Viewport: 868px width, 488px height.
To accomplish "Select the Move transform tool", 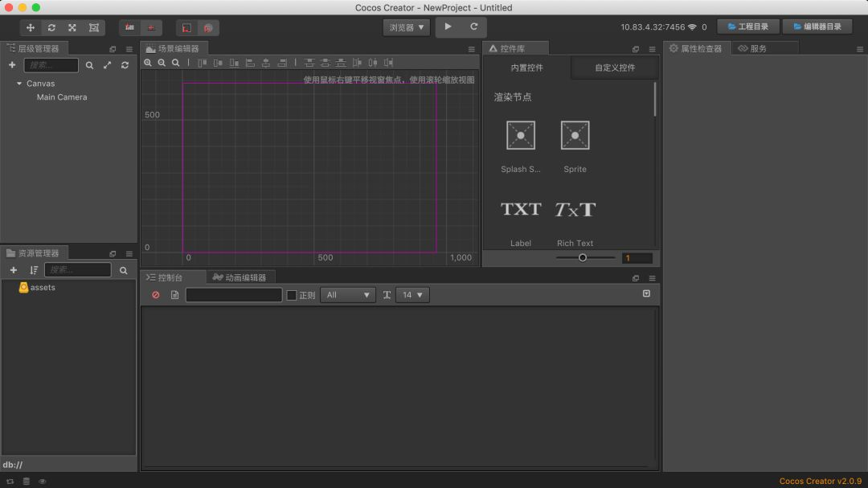I will tap(31, 27).
